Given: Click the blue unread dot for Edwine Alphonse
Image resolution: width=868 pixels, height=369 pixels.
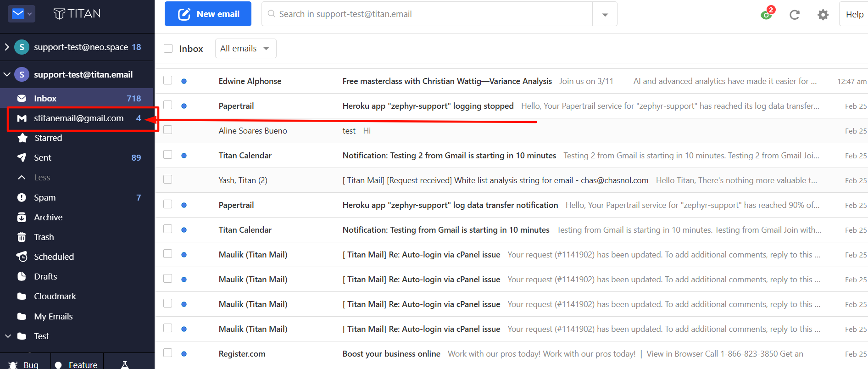Looking at the screenshot, I should [x=184, y=81].
